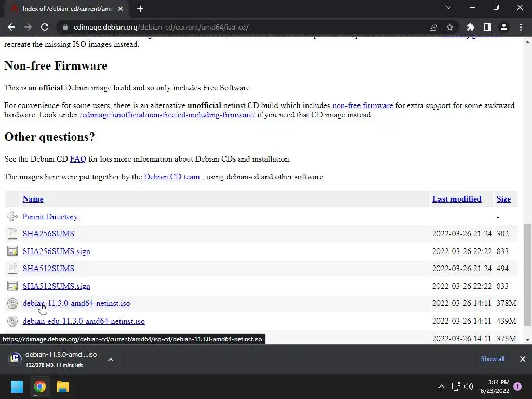This screenshot has height=399, width=532.
Task: Open the notification badge
Action: point(517,387)
